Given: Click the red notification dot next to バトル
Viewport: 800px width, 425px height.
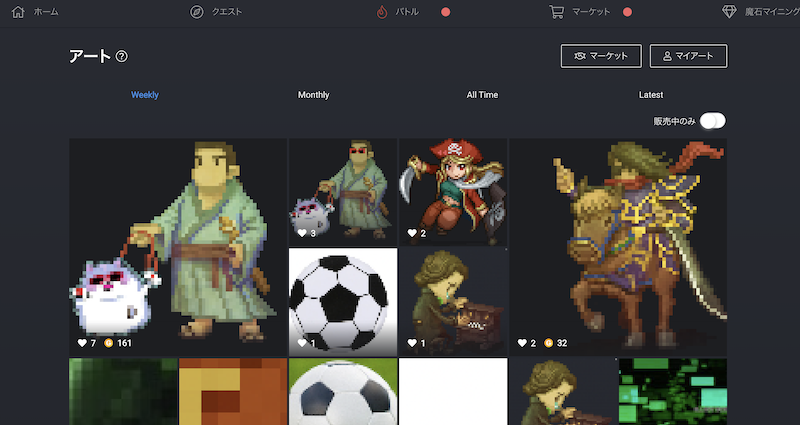Looking at the screenshot, I should coord(445,12).
